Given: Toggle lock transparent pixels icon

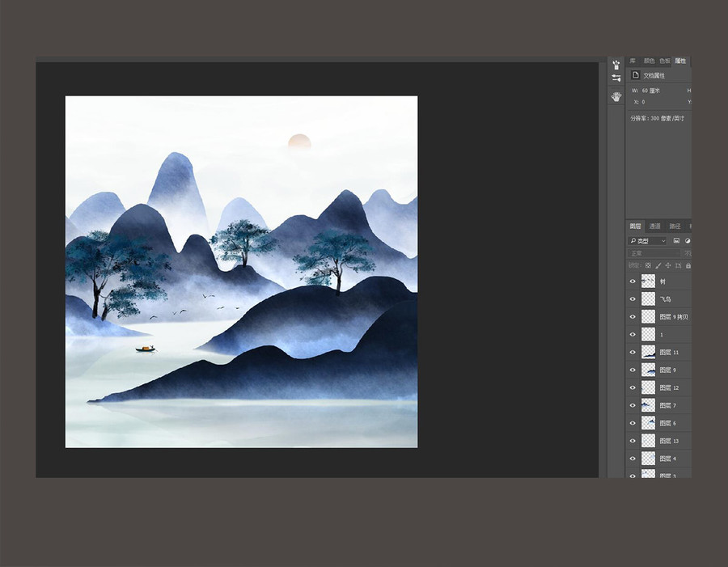Looking at the screenshot, I should point(648,265).
